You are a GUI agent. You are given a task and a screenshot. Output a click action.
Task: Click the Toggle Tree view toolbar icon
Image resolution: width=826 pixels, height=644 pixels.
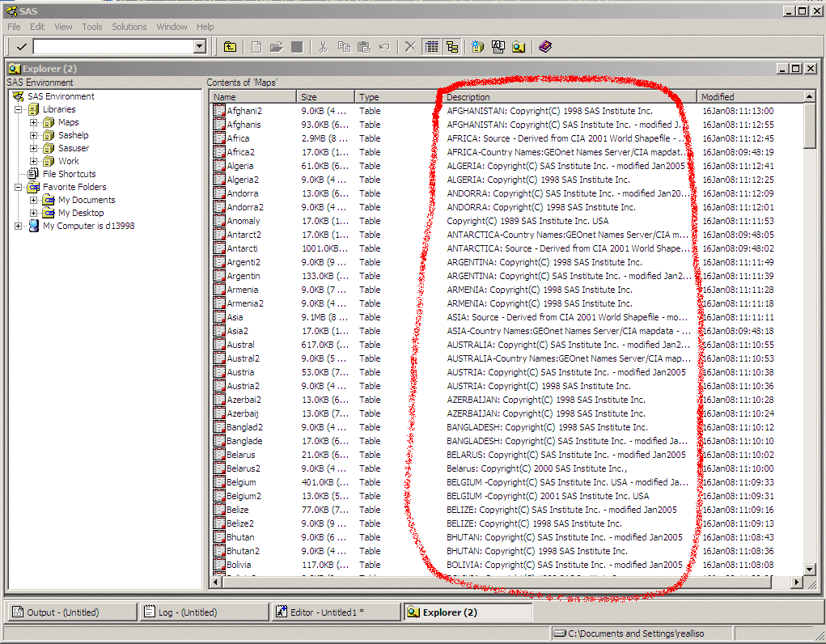[452, 47]
